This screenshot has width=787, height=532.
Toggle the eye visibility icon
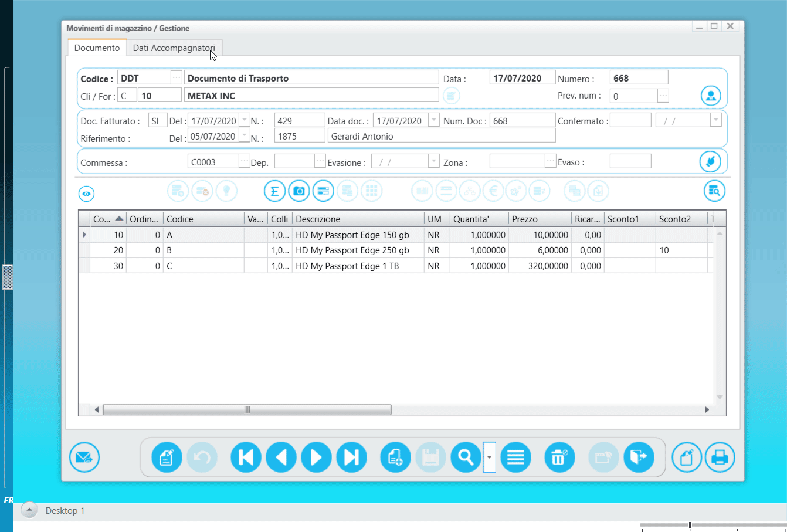[87, 194]
